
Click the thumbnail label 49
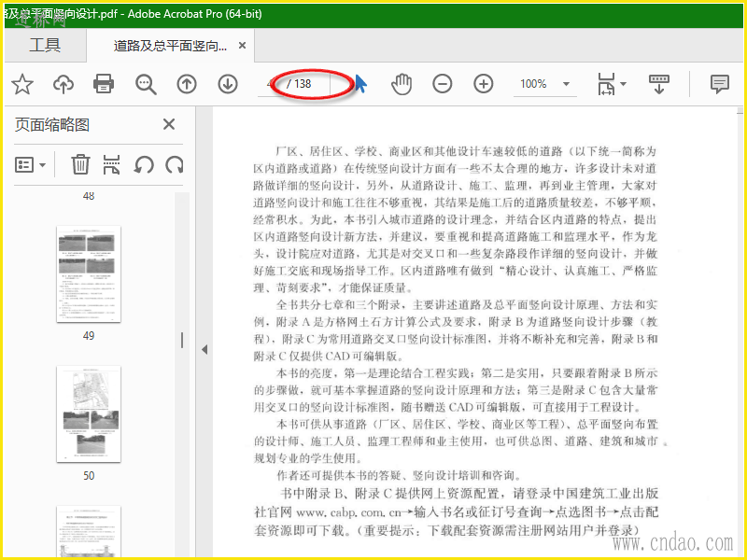click(x=89, y=336)
